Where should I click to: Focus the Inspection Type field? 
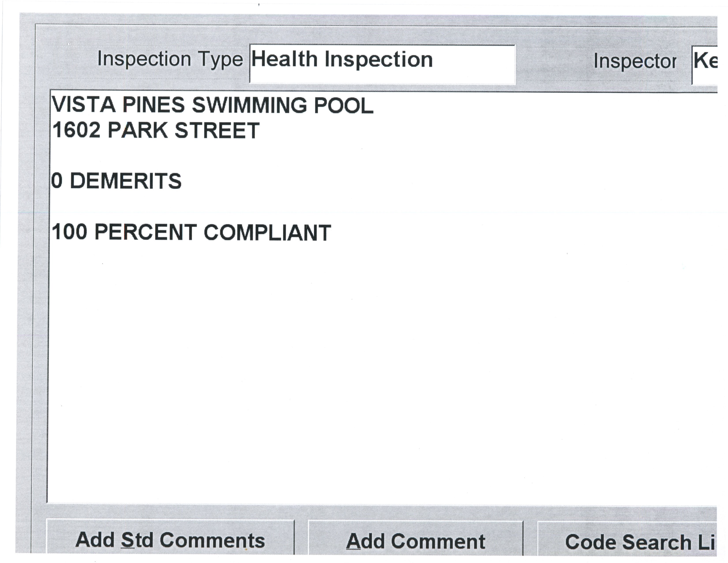click(382, 64)
